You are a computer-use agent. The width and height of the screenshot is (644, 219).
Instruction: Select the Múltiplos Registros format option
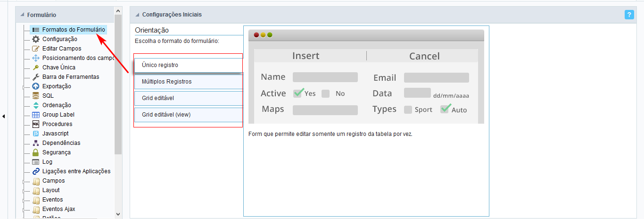[189, 82]
